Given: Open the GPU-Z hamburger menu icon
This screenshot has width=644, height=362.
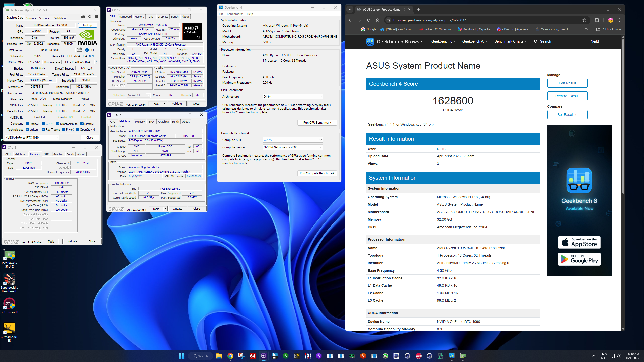Looking at the screenshot, I should pyautogui.click(x=96, y=17).
